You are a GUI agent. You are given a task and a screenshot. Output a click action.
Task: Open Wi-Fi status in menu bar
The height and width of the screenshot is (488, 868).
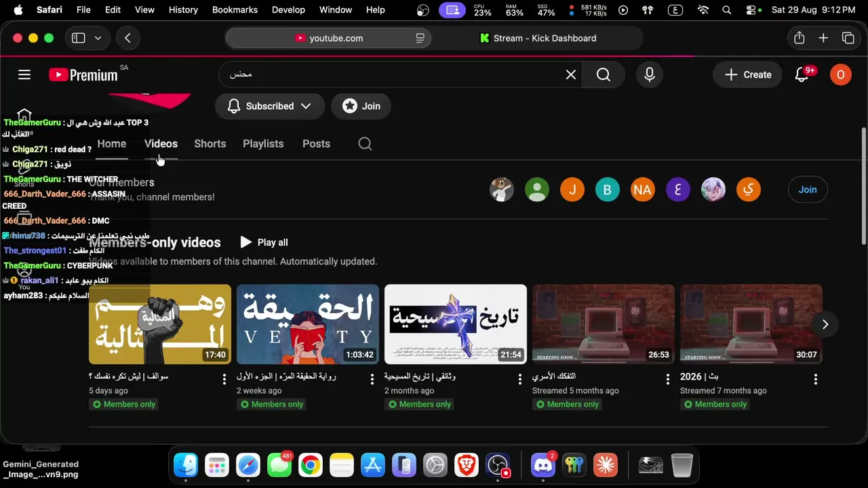tap(703, 10)
